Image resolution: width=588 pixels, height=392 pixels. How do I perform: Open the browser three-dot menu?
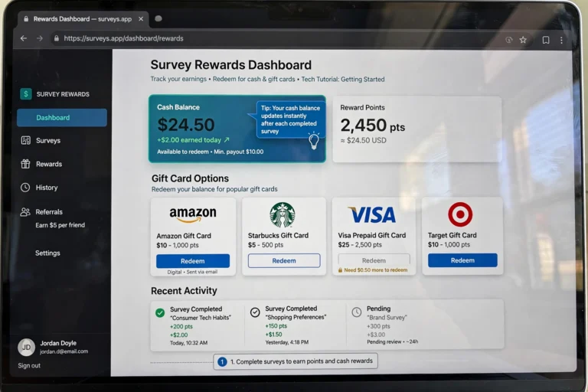561,40
